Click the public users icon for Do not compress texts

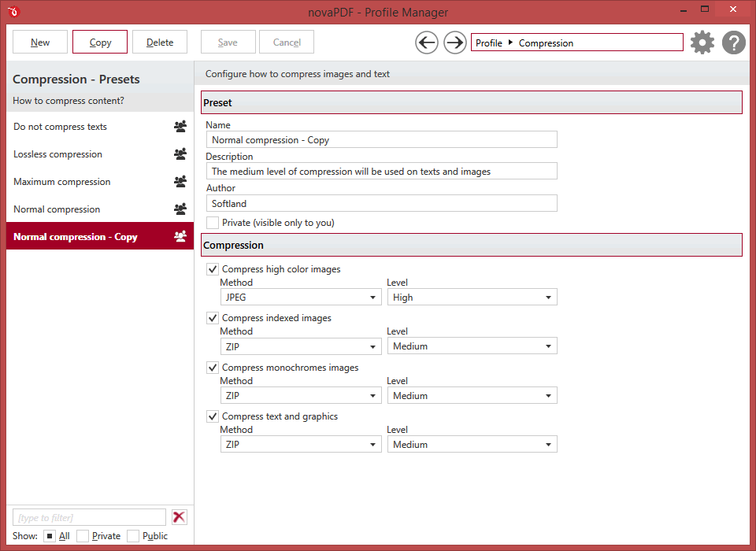[180, 126]
